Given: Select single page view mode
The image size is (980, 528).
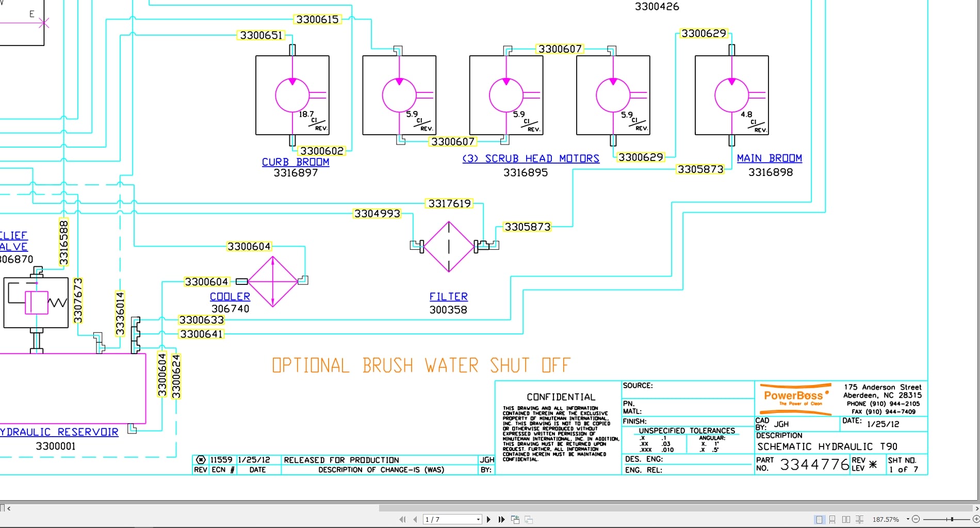Looking at the screenshot, I should (x=819, y=519).
